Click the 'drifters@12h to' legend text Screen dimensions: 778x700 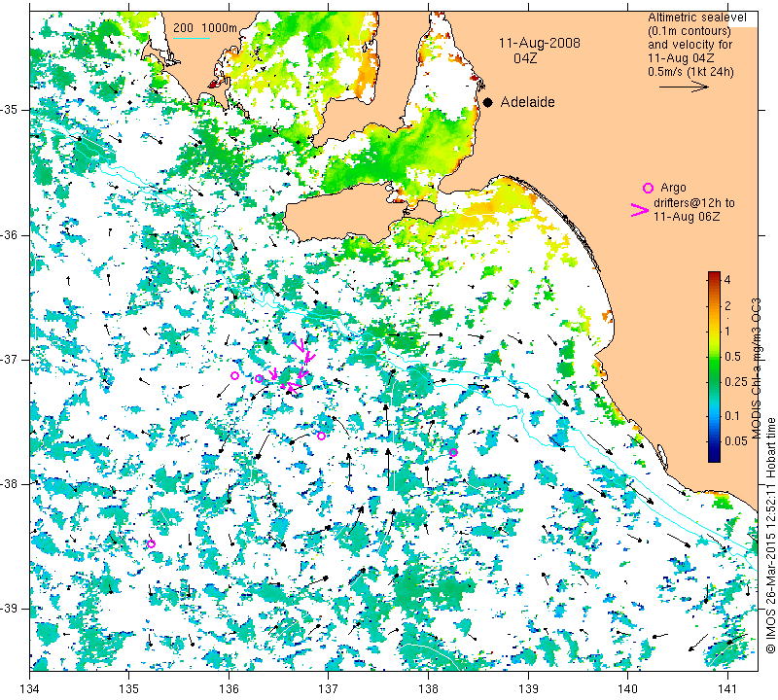694,203
